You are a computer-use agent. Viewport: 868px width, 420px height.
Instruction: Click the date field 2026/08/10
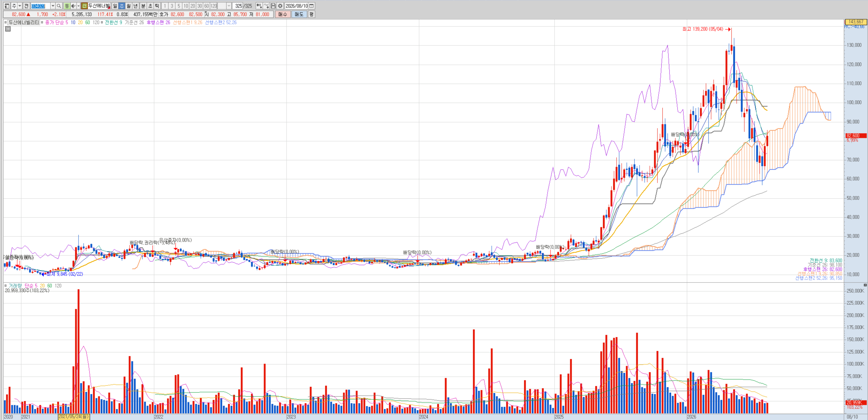pyautogui.click(x=297, y=6)
